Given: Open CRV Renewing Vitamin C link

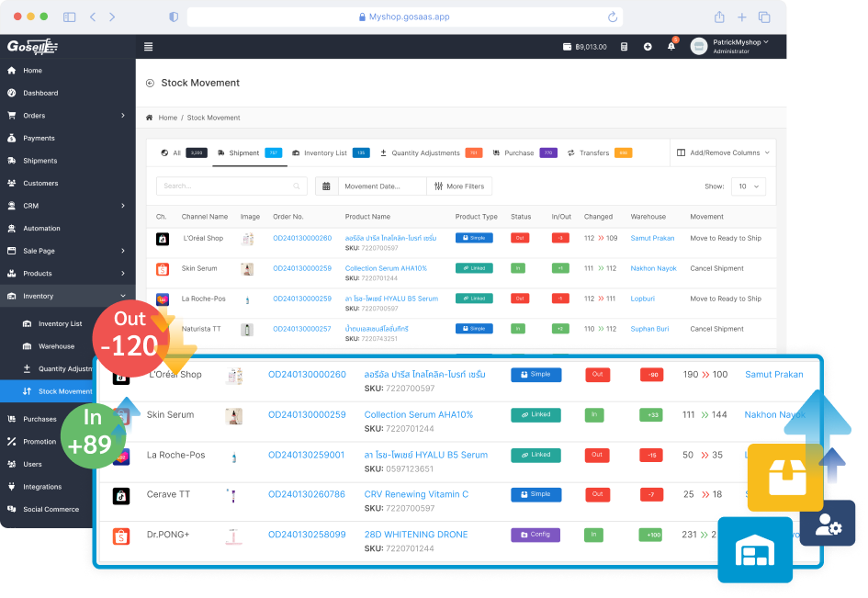Looking at the screenshot, I should tap(416, 494).
